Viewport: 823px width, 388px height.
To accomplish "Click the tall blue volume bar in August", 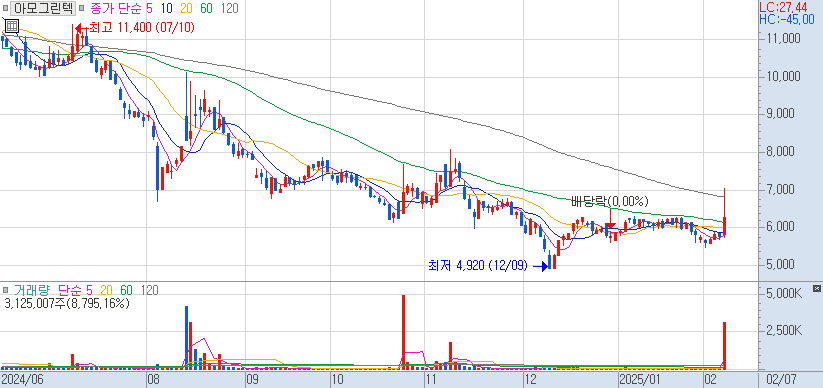I will [x=186, y=337].
